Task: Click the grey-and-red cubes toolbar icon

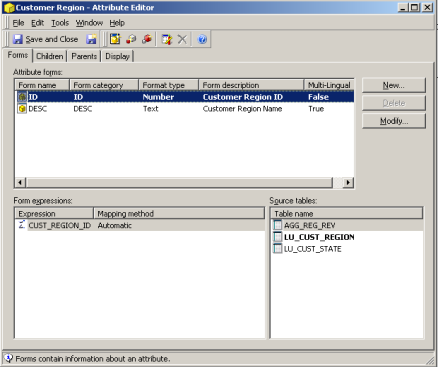Action: [131, 39]
